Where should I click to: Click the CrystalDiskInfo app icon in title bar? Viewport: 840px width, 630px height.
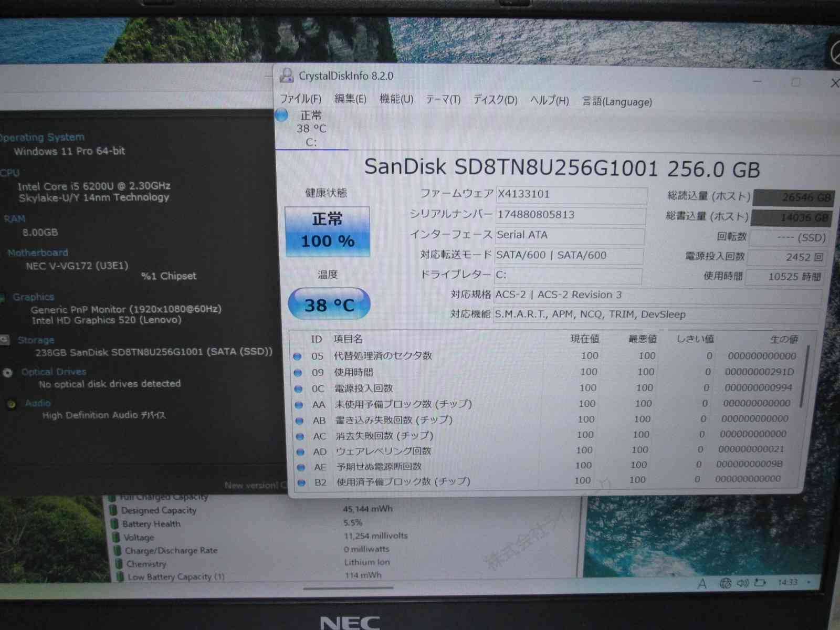286,76
